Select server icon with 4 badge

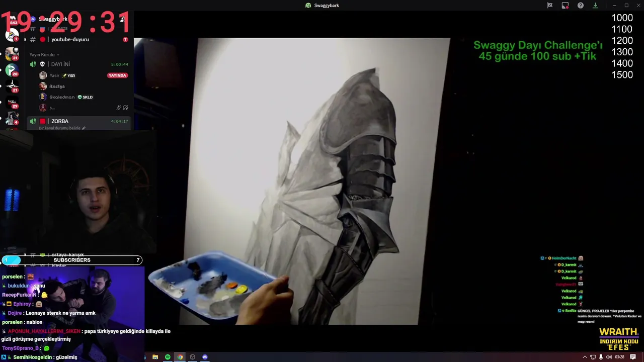(12, 118)
